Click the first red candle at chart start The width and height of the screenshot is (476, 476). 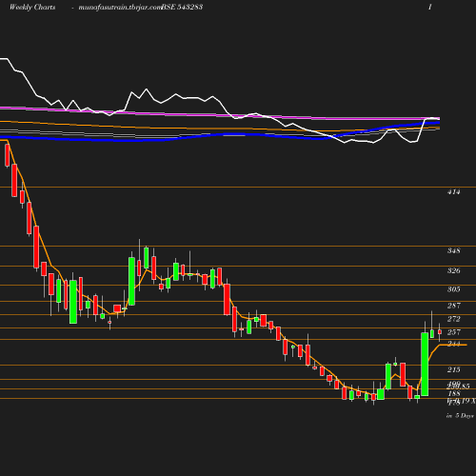click(x=8, y=155)
